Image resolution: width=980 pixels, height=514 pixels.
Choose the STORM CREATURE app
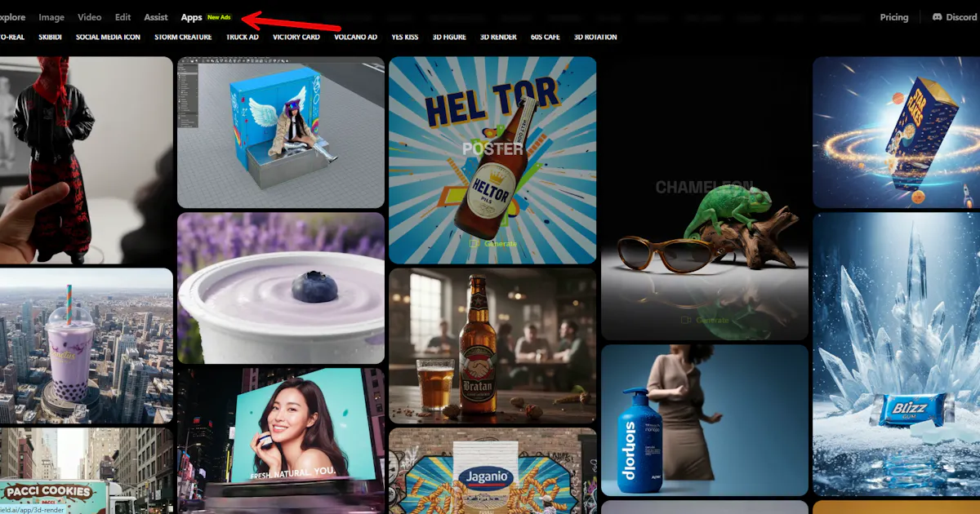[x=183, y=37]
